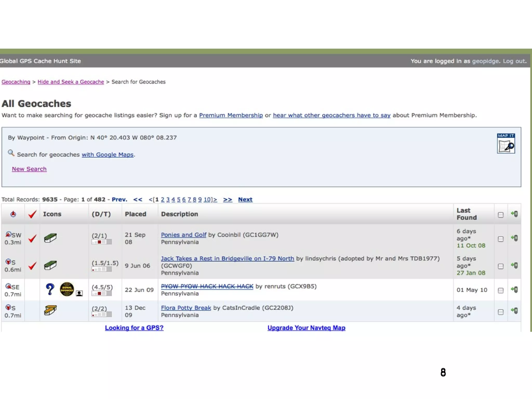Click traditional cache icon for Ponies and Golf
Image resolution: width=532 pixels, height=399 pixels.
[x=50, y=238]
